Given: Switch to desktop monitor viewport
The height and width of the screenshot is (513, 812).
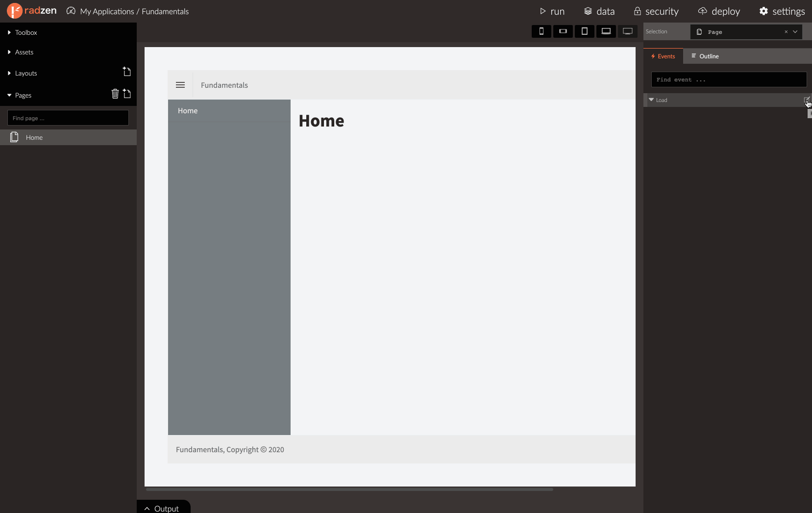Looking at the screenshot, I should pos(628,31).
